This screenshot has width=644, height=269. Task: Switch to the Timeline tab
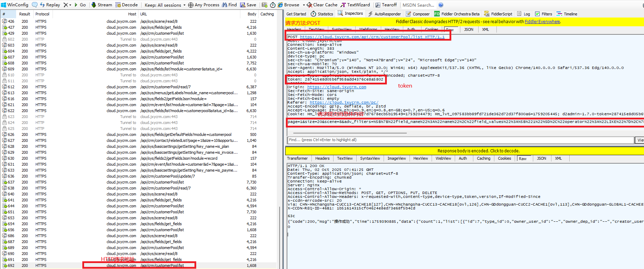567,14
